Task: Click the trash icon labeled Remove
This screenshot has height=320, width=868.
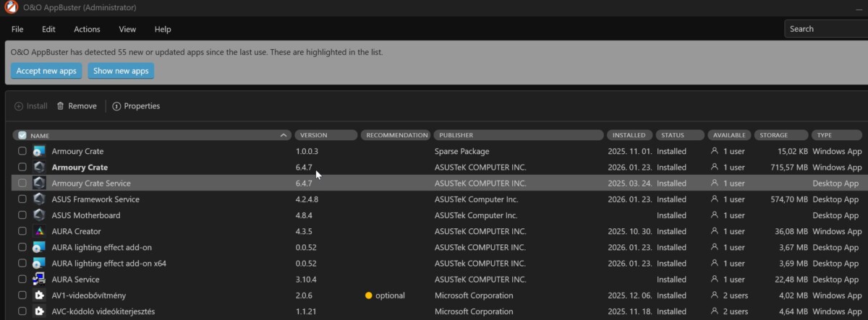Action: [x=61, y=106]
